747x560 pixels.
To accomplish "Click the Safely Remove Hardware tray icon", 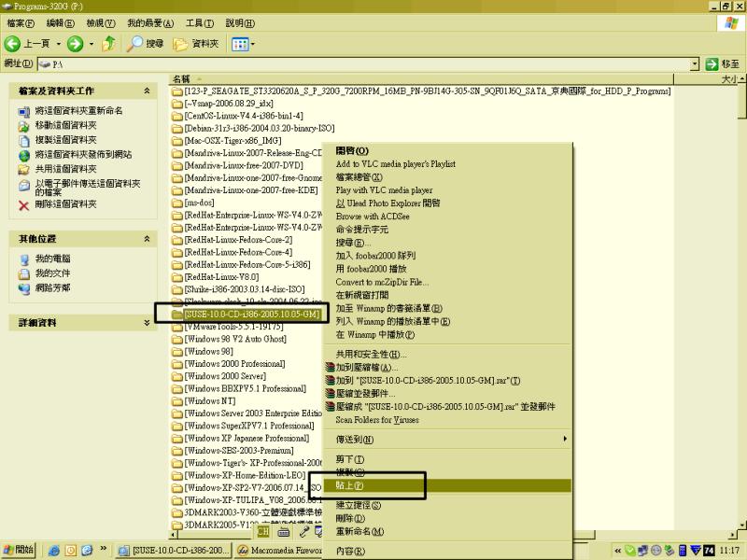I will coord(669,551).
